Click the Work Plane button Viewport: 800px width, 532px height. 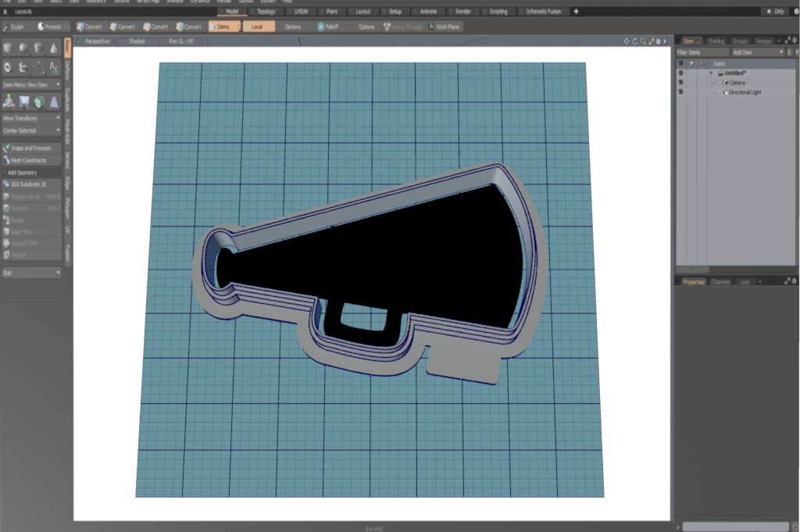[444, 27]
